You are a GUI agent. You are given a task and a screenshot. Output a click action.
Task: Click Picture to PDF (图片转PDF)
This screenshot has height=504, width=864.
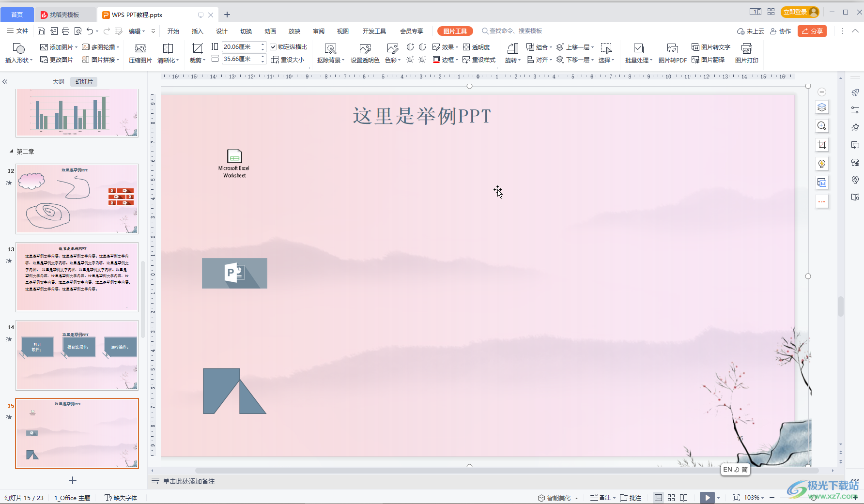pos(672,53)
